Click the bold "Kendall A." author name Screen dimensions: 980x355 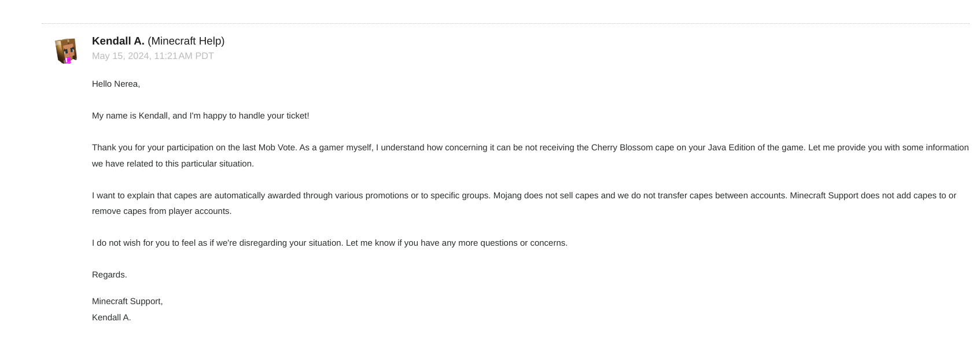point(118,41)
